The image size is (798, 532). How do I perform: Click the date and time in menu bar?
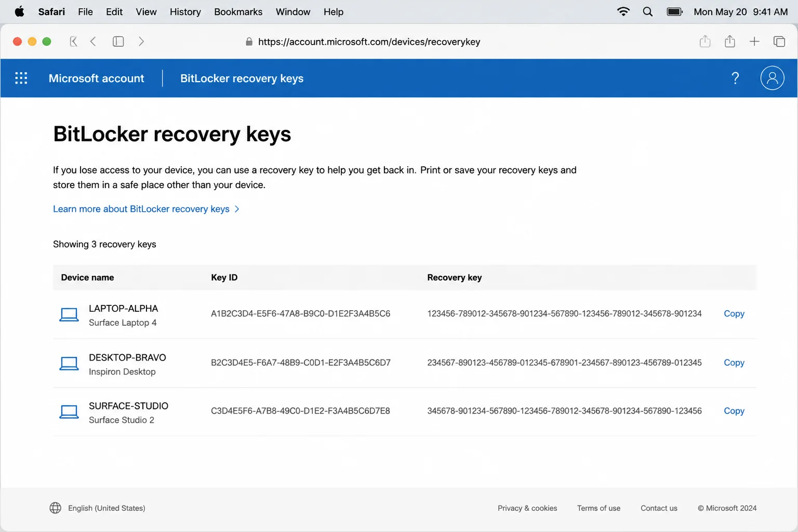point(741,11)
